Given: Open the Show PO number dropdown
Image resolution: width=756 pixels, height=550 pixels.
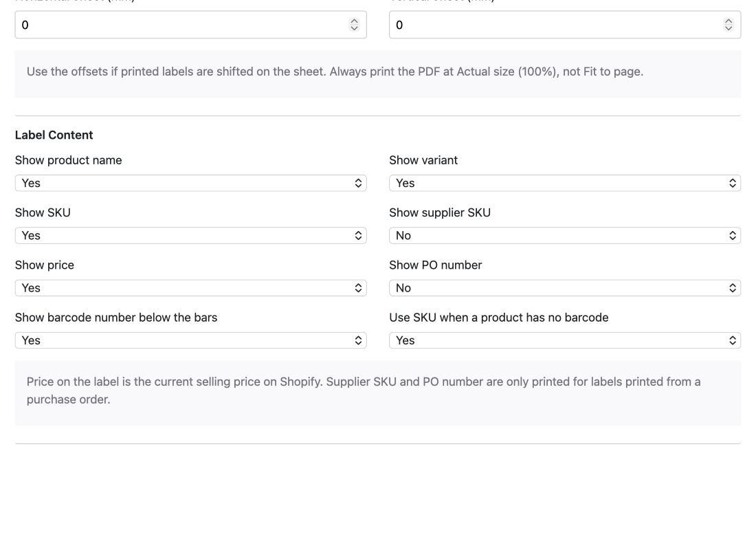Looking at the screenshot, I should click(x=564, y=288).
